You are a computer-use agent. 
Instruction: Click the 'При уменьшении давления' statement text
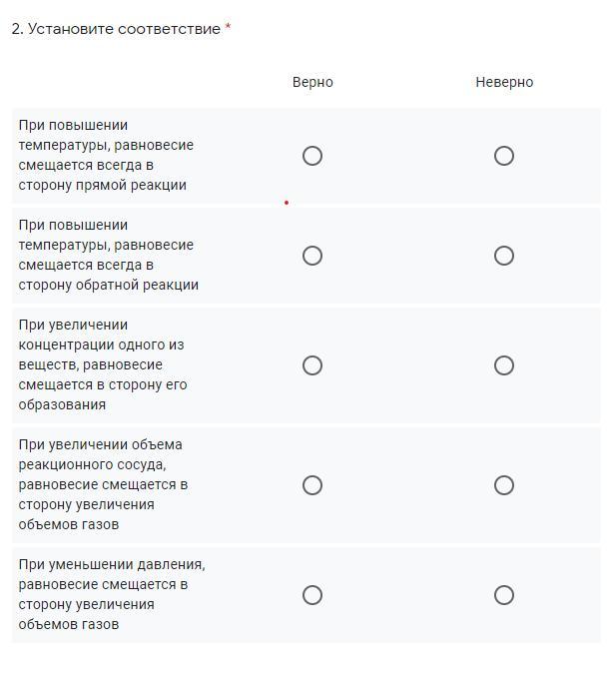pyautogui.click(x=112, y=594)
